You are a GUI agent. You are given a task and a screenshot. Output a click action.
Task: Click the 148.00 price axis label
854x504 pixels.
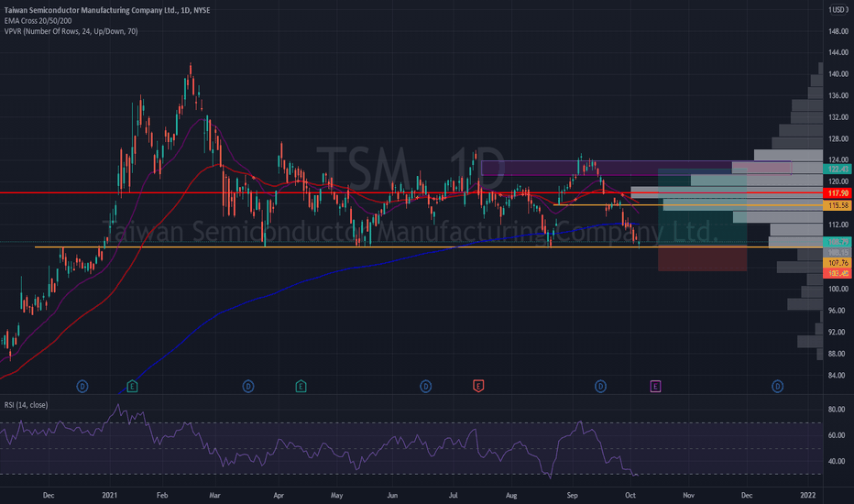point(838,31)
